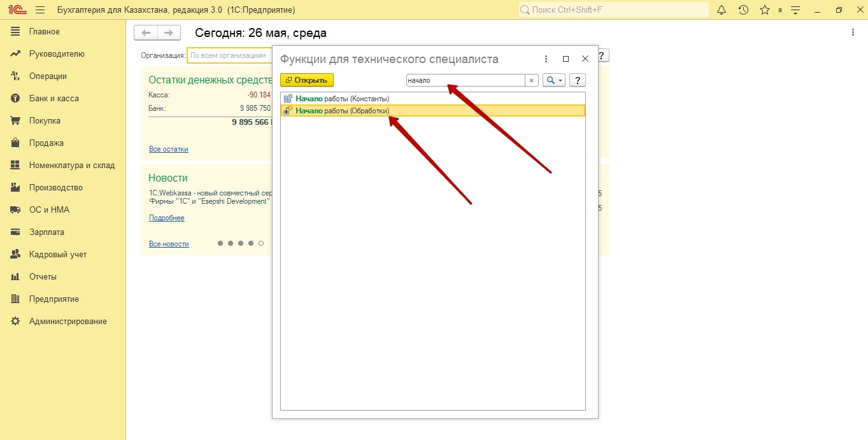
Task: Click the global Поиск search field
Action: pyautogui.click(x=613, y=10)
